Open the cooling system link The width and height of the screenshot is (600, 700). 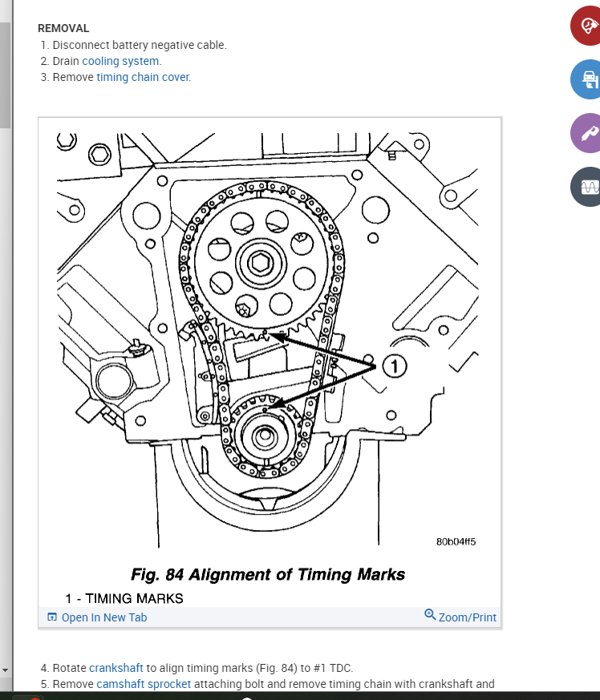pyautogui.click(x=120, y=61)
